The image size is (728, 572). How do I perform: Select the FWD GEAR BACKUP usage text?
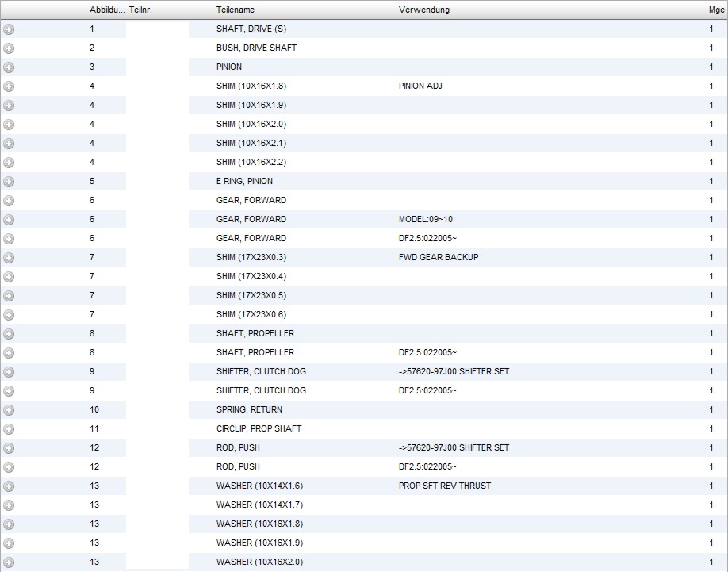(438, 258)
